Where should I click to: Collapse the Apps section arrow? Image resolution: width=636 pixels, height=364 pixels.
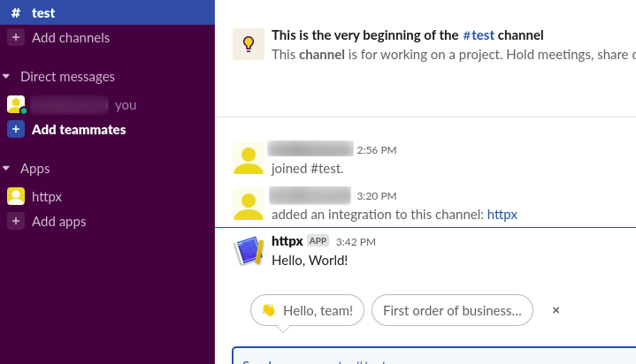(x=8, y=169)
